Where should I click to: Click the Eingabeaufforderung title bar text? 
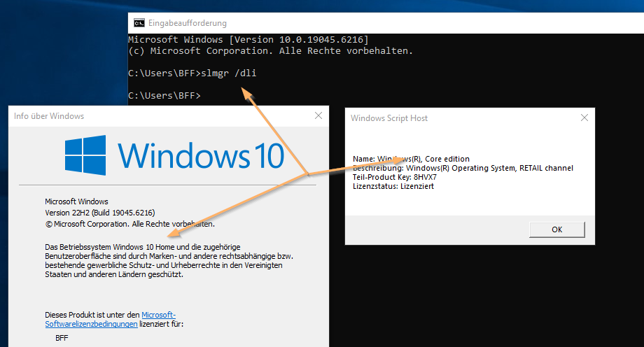click(x=188, y=23)
